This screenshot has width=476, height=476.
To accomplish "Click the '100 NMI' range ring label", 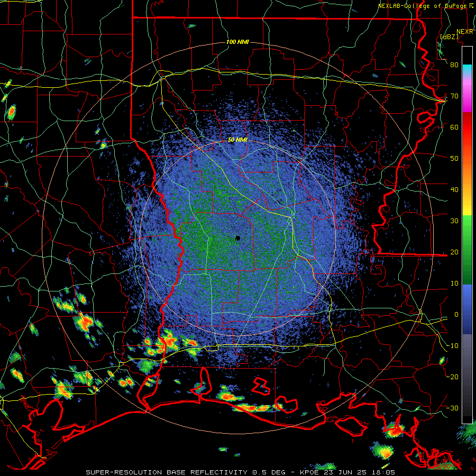I will pos(237,42).
